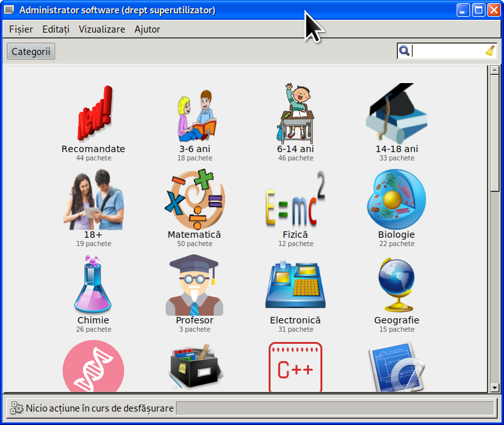Select the "14-18 ani" label
Image resolution: width=504 pixels, height=425 pixels.
tap(397, 149)
